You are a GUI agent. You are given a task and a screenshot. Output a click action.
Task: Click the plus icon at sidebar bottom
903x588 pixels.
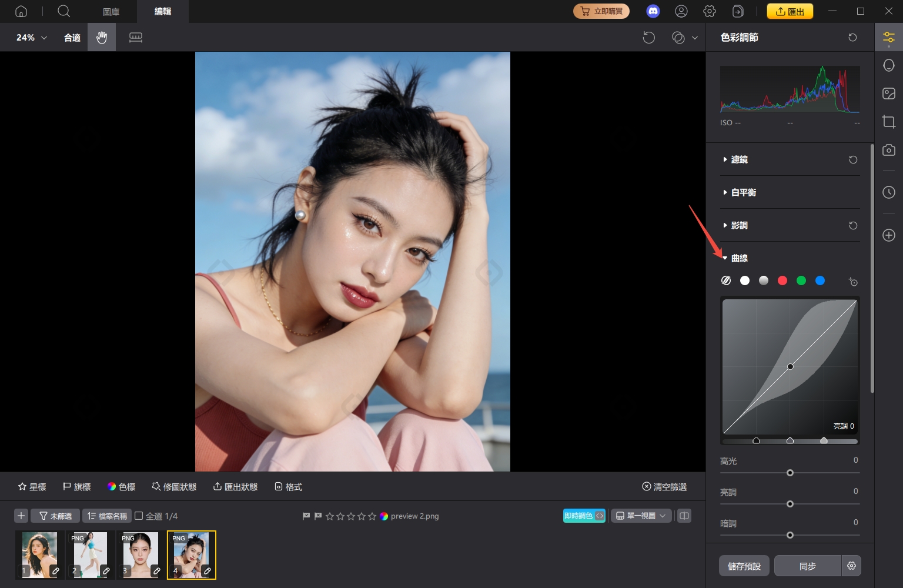click(x=889, y=235)
